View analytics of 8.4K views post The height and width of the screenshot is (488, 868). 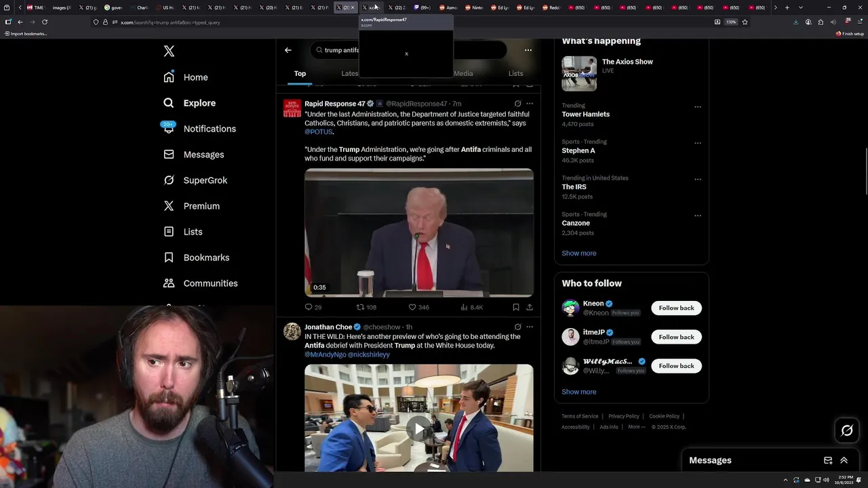(471, 307)
